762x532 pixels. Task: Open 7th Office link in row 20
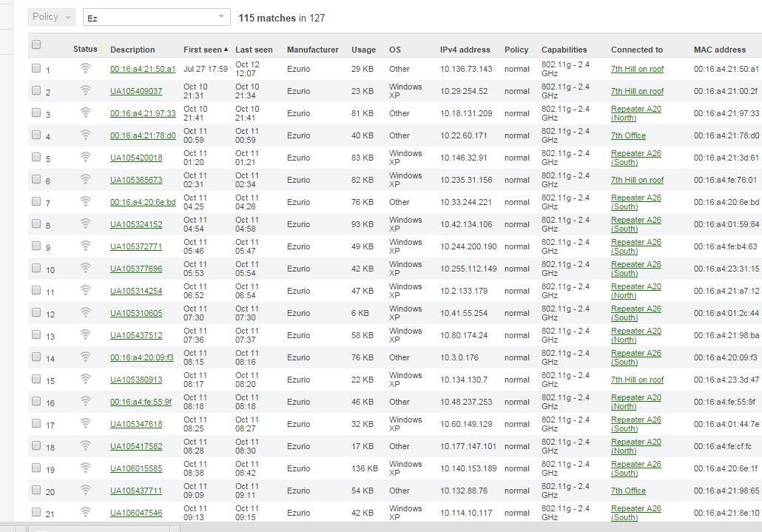click(628, 491)
